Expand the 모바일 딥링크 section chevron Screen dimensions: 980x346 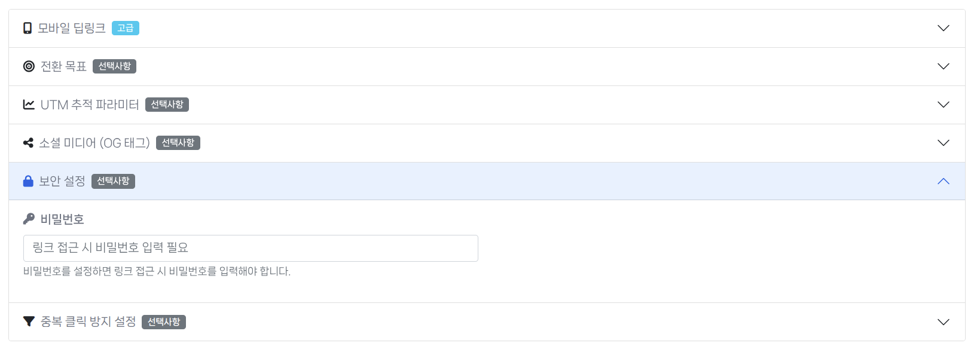click(x=943, y=28)
